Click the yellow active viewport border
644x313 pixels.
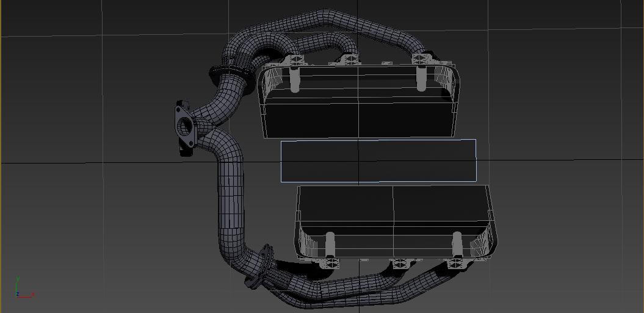coord(1,156)
